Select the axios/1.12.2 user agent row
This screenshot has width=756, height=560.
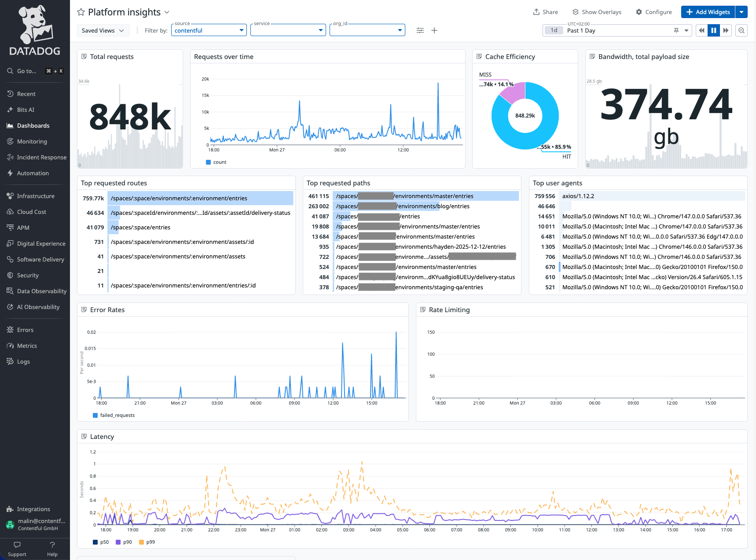[639, 196]
